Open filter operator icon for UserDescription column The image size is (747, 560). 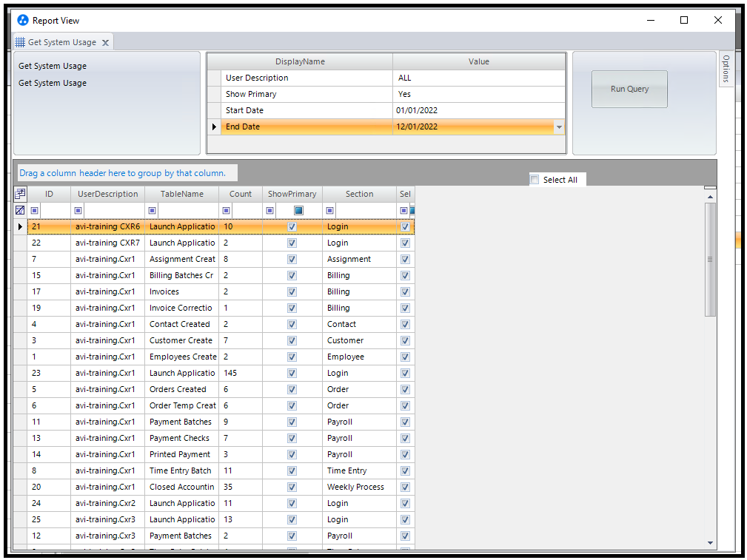tap(78, 210)
